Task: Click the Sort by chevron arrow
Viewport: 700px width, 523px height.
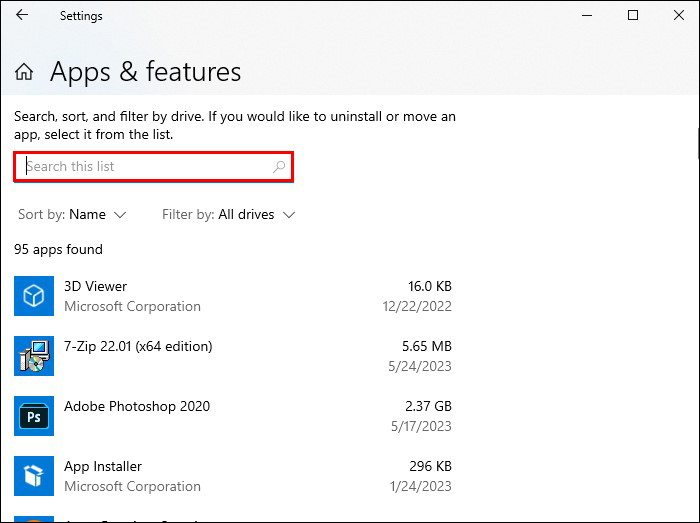Action: 120,214
